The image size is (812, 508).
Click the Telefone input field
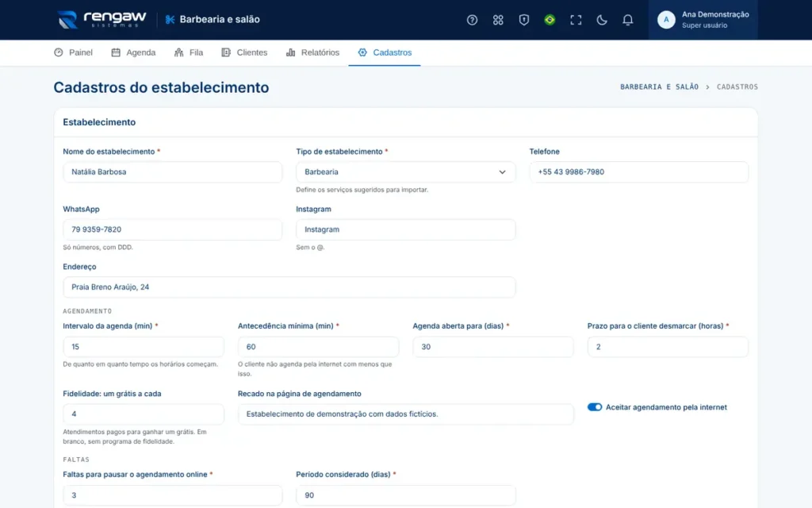[638, 172]
